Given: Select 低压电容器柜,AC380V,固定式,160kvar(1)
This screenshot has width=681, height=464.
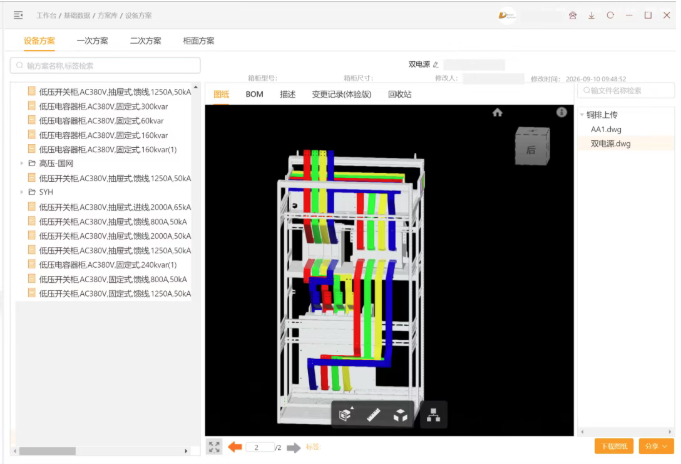Looking at the screenshot, I should click(x=108, y=149).
